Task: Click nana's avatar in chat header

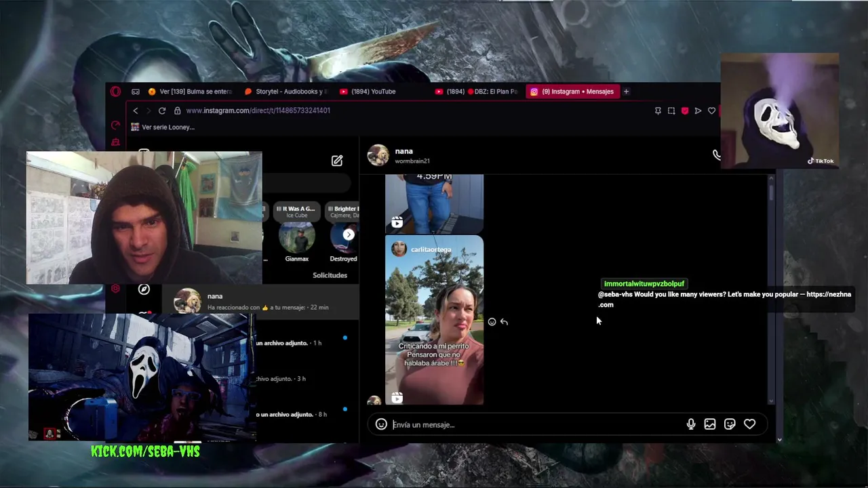Action: click(x=378, y=155)
